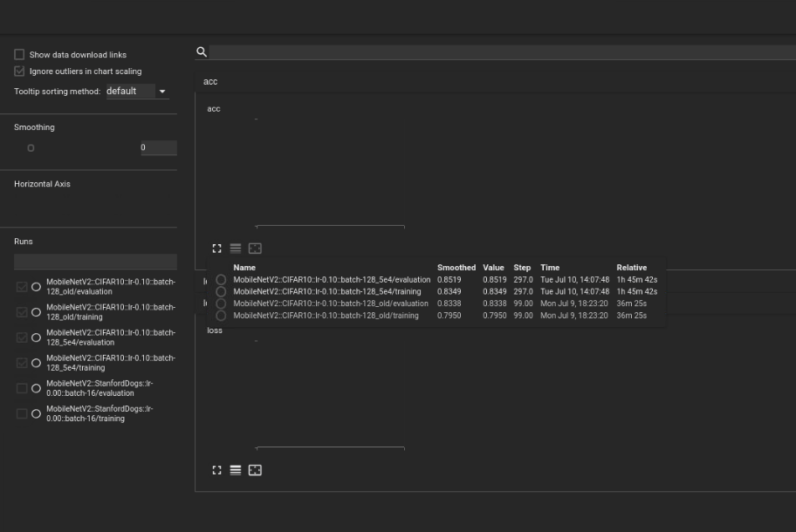Fit acc chart domain to data
Screen dimensions: 796x532
pyautogui.click(x=255, y=249)
